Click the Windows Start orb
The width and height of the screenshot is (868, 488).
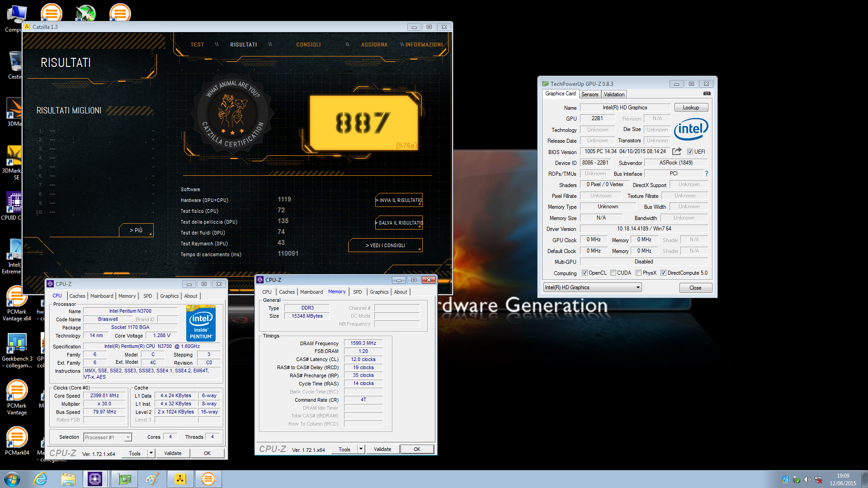pyautogui.click(x=12, y=479)
